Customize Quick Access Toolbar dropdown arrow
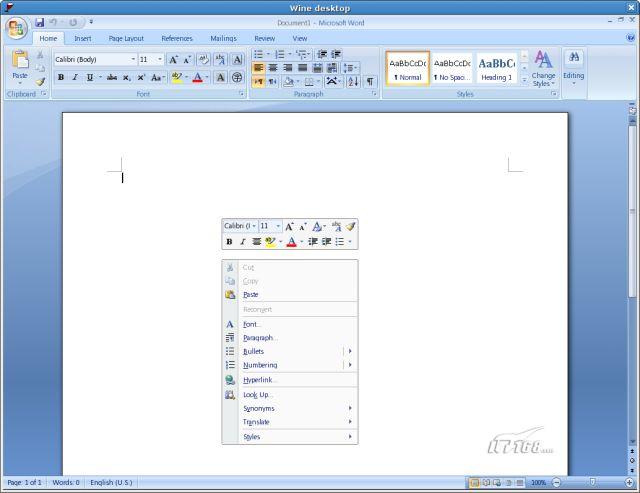 tap(91, 22)
